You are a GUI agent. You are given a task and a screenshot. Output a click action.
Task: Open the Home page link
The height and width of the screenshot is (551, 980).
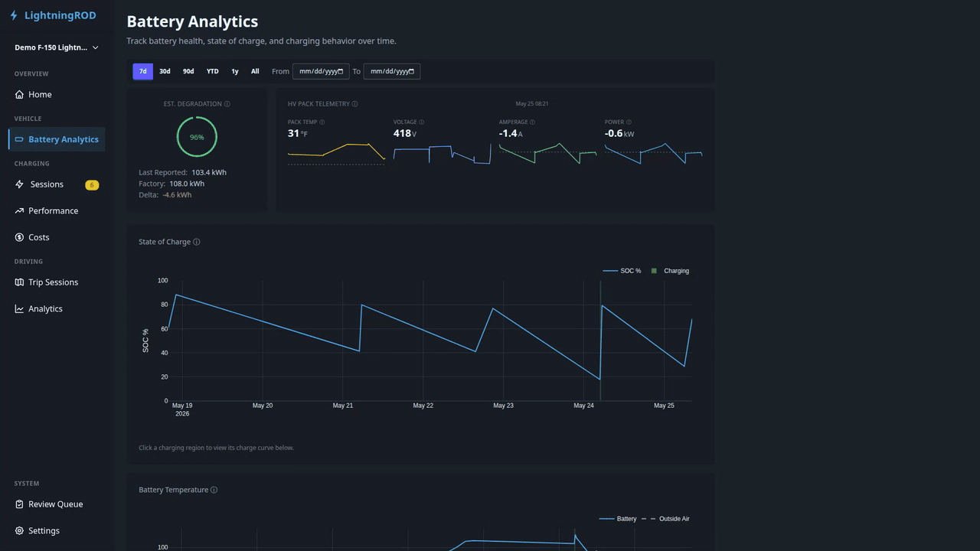[x=57, y=95]
